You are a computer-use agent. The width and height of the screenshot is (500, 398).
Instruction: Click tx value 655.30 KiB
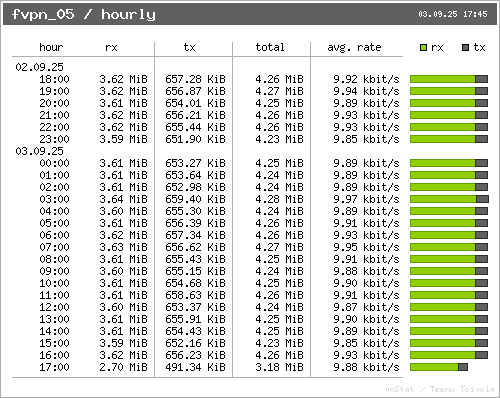[195, 211]
